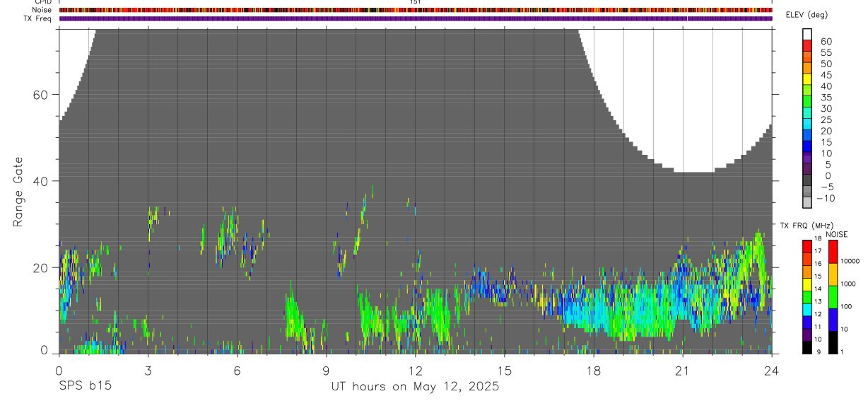868x401 pixels.
Task: Click the red swatch between 55 and 60 in ELEV colorbar
Action: coord(807,47)
